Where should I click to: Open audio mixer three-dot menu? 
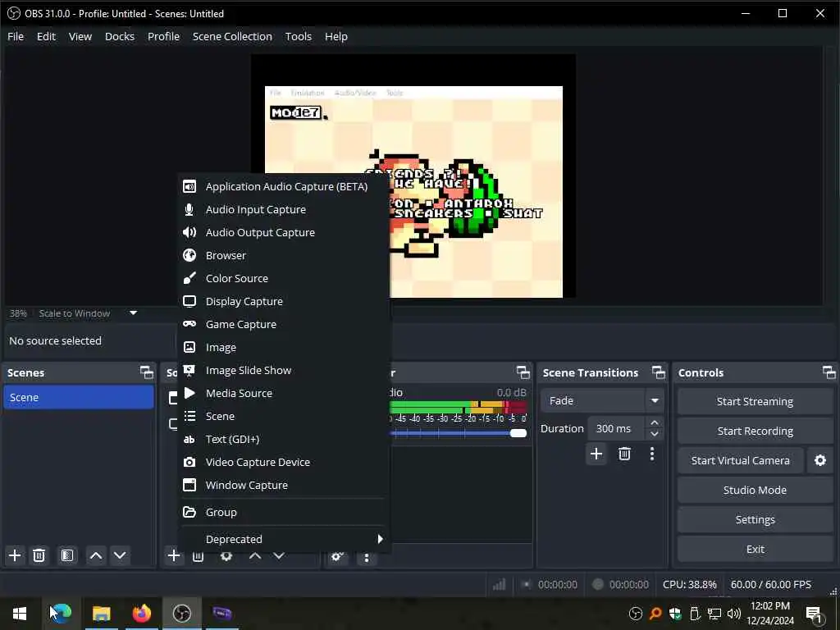(367, 558)
